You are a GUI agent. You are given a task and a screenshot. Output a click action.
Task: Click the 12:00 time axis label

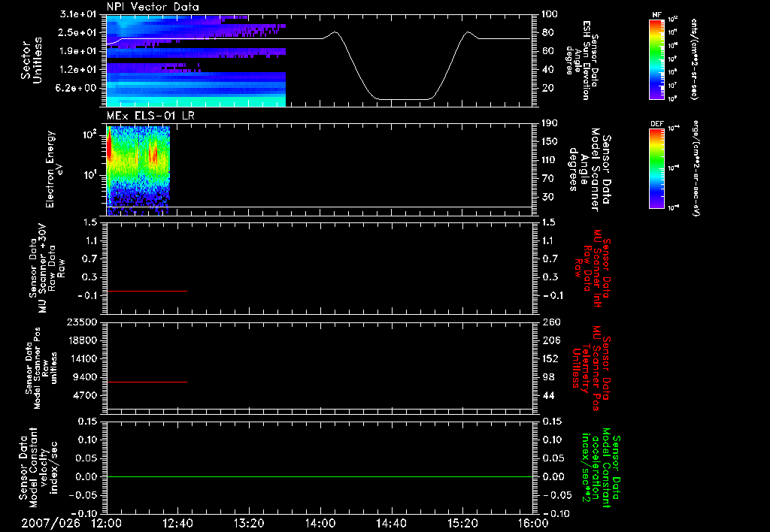(x=106, y=523)
